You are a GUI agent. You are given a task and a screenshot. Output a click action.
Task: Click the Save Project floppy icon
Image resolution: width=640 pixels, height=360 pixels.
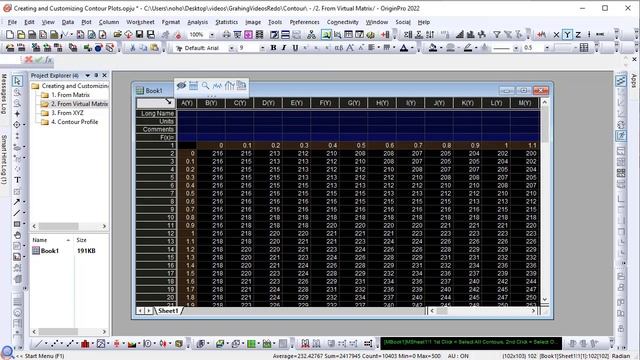pyautogui.click(x=139, y=35)
